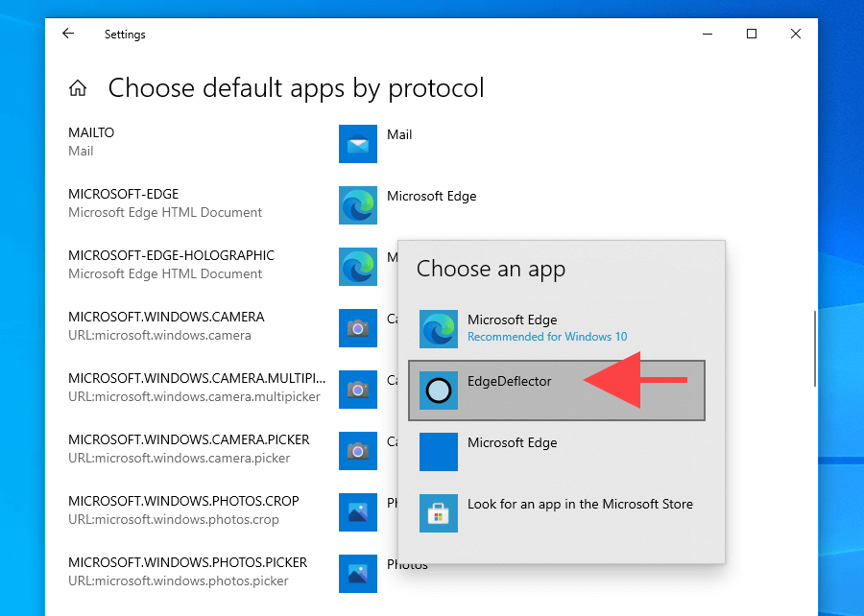
Task: Click the MICROSOFT.WINDOWS.CAMERA protocol name
Action: (x=166, y=317)
